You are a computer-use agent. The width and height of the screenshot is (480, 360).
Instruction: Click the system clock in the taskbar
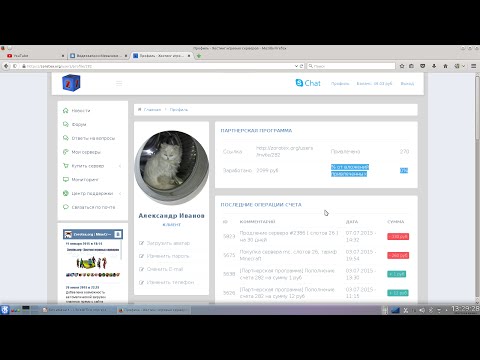pyautogui.click(x=465, y=310)
